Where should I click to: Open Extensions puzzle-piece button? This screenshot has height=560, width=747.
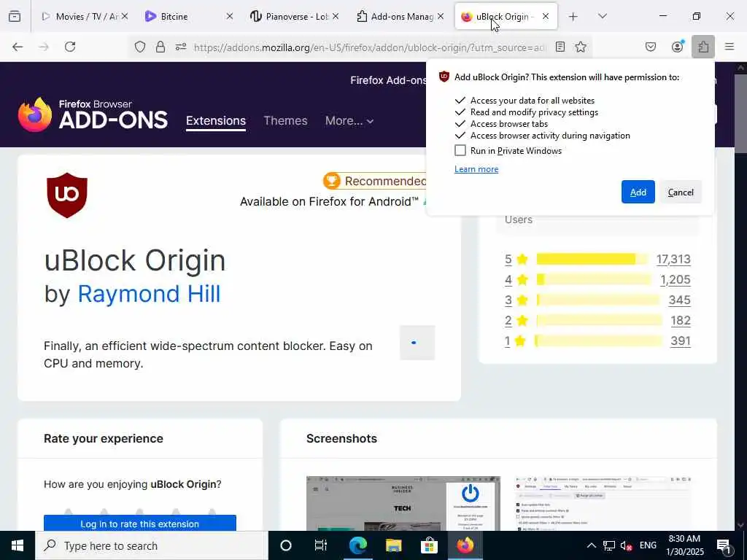click(x=703, y=47)
